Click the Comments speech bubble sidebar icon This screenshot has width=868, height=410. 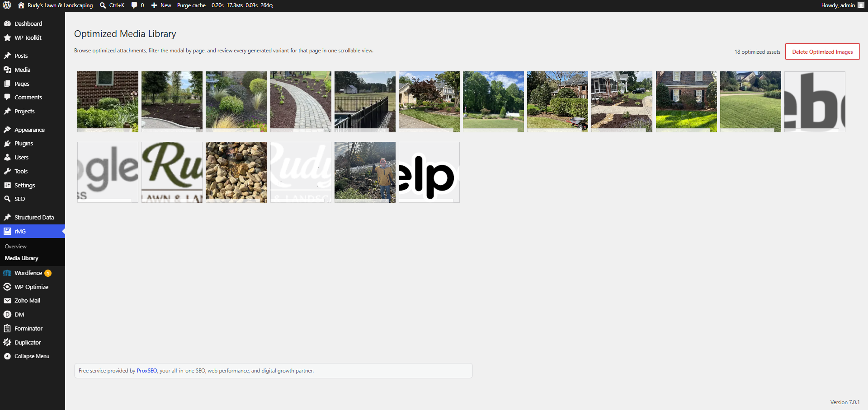click(x=7, y=97)
